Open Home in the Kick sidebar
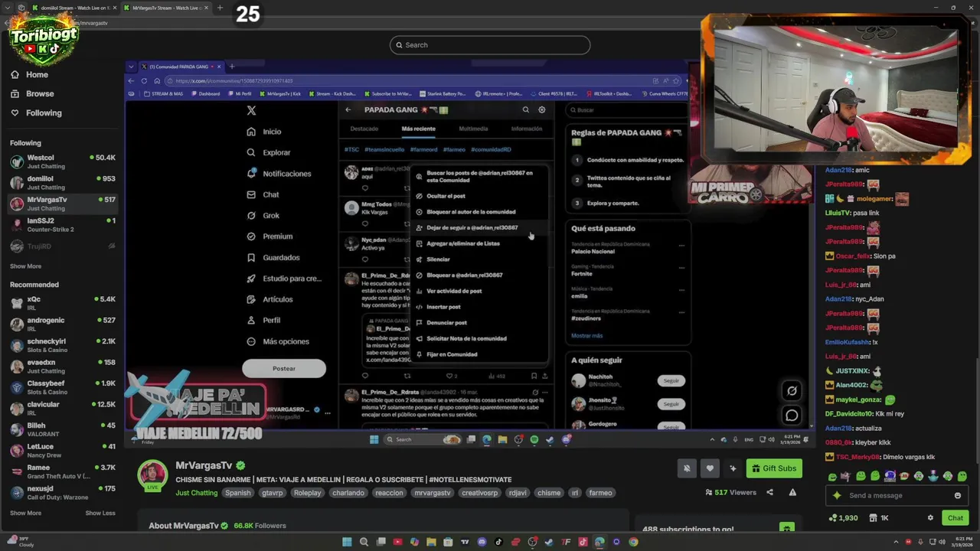The image size is (980, 551). click(36, 74)
